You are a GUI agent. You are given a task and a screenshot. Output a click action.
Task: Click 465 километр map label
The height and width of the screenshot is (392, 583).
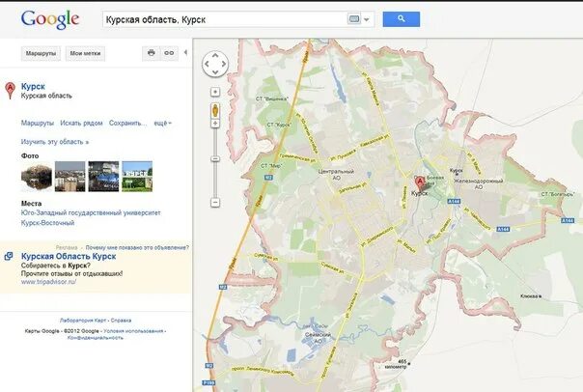396,364
